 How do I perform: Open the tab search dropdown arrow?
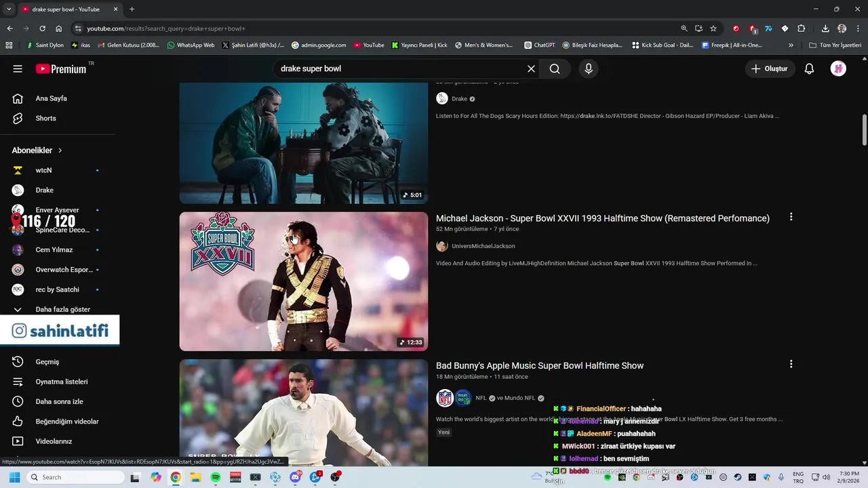pyautogui.click(x=8, y=9)
